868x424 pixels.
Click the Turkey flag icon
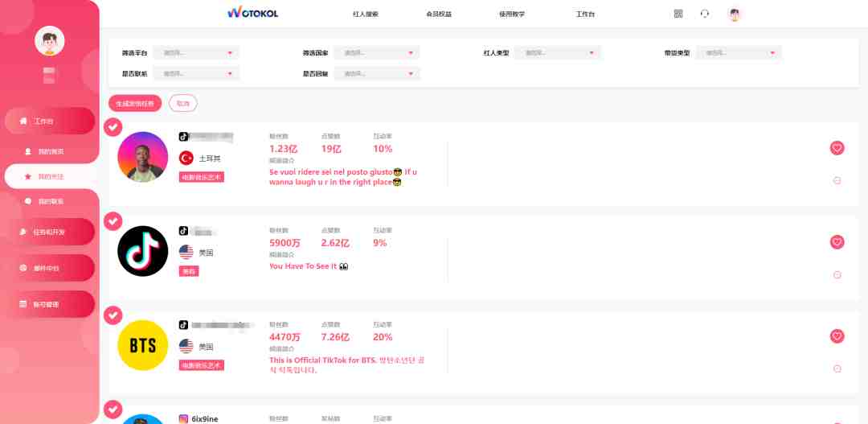(186, 158)
